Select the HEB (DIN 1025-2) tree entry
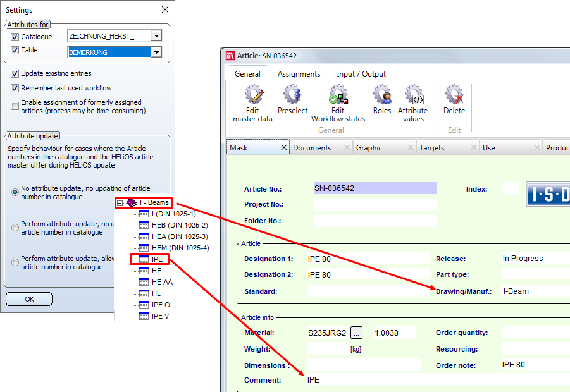 [180, 225]
